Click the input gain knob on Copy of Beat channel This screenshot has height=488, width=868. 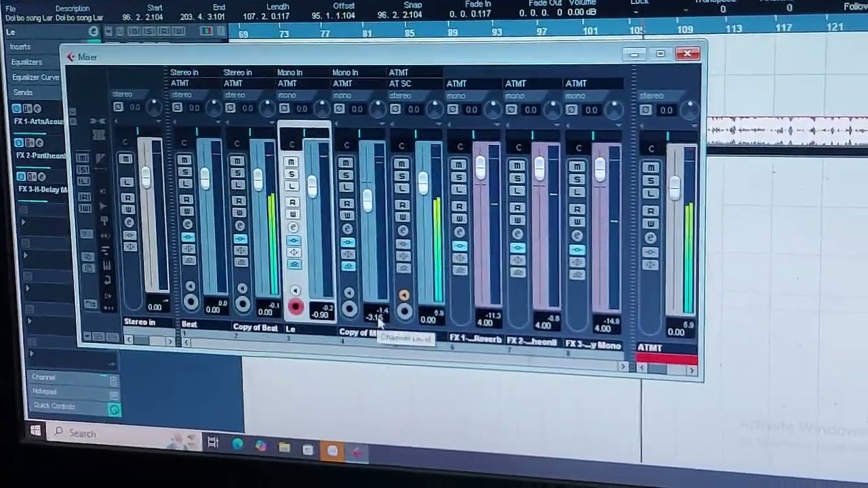click(x=268, y=108)
